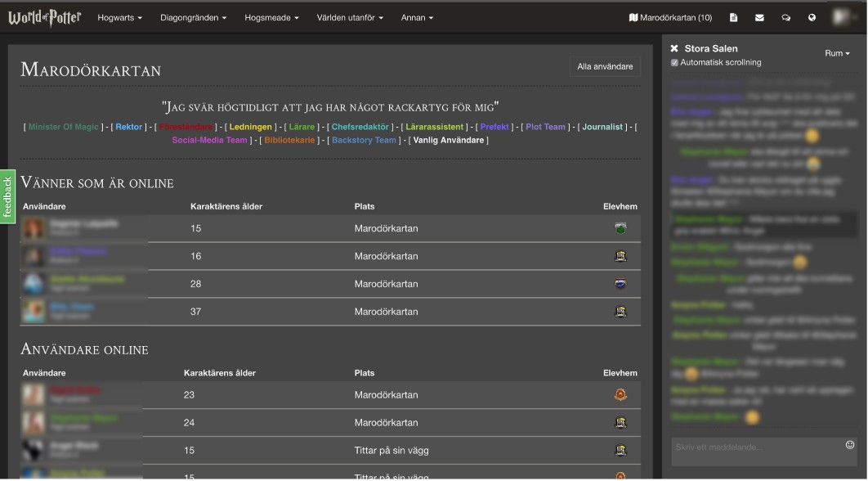Screen dimensions: 868x481
Task: Open the Hogsmeade menu
Action: [271, 17]
